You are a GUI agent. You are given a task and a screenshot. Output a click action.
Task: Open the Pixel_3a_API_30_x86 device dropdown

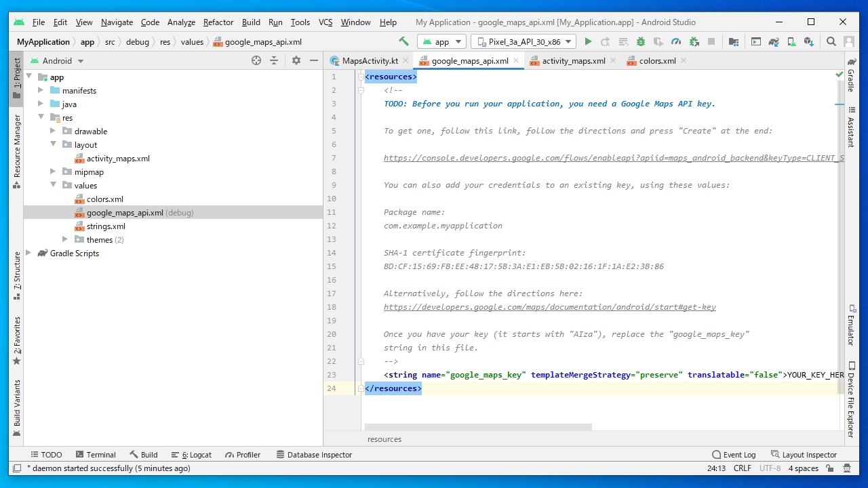(x=524, y=41)
